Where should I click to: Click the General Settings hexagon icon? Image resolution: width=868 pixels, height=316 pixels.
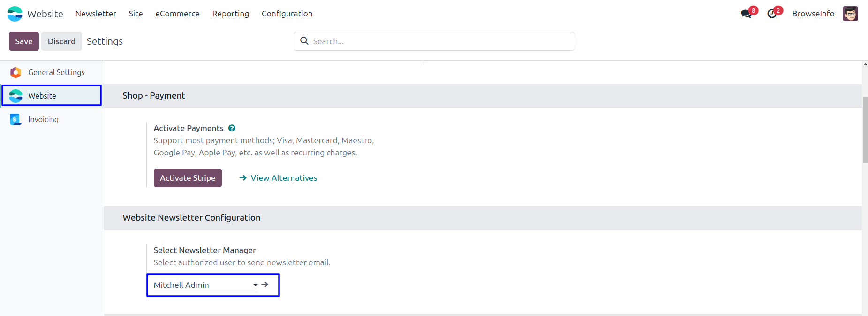coord(16,72)
